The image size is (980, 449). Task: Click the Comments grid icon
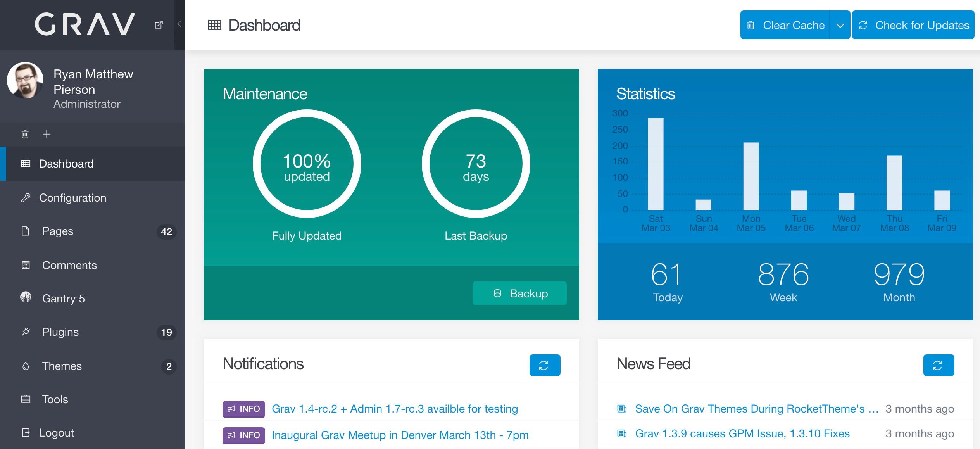pyautogui.click(x=25, y=265)
